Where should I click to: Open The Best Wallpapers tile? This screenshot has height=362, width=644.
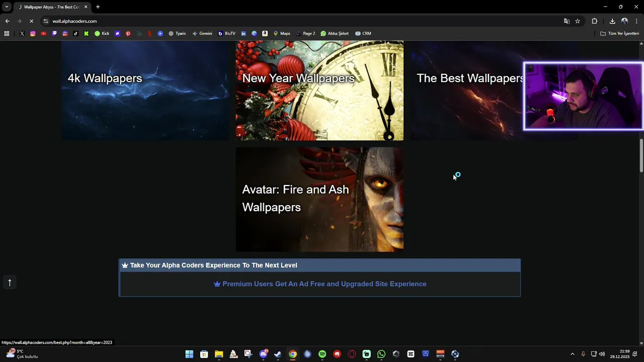(x=466, y=90)
